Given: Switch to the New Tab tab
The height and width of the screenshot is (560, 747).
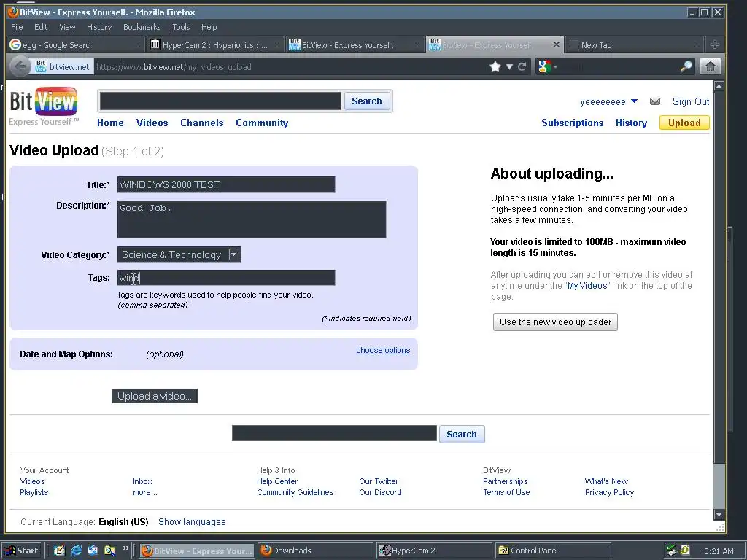Looking at the screenshot, I should tap(634, 44).
